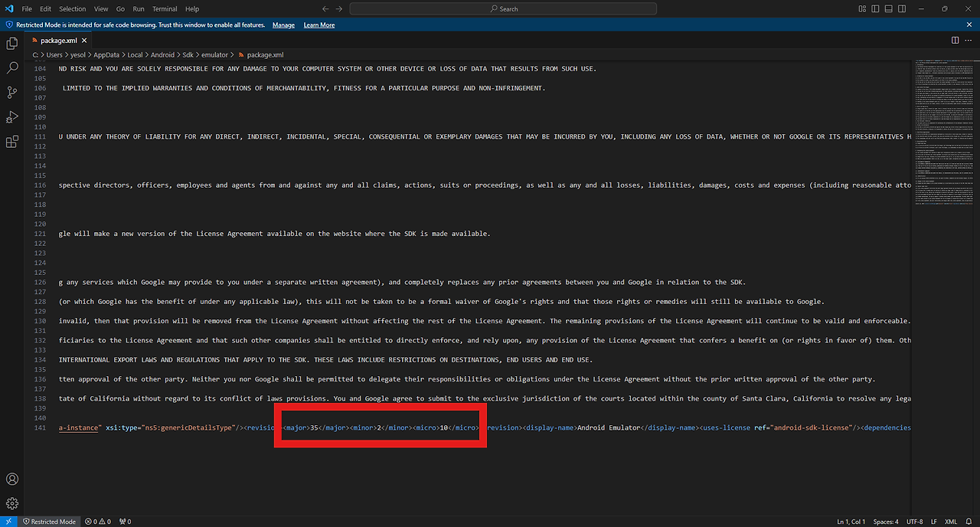
Task: Click the VS Code logo icon
Action: 8,8
